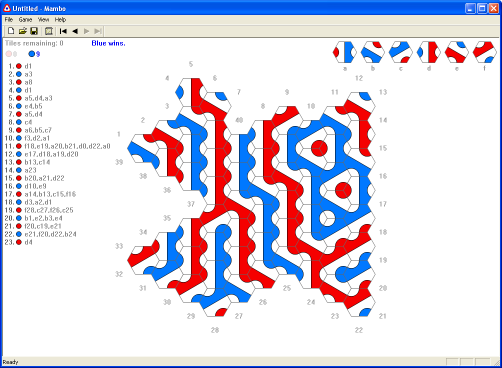Click the blue player score indicator

(x=34, y=54)
